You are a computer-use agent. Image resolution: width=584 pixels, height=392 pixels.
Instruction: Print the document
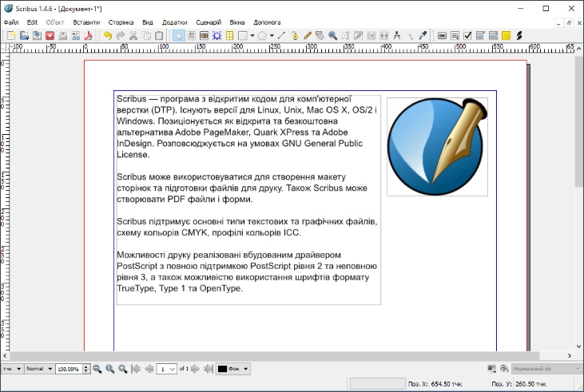[x=62, y=36]
